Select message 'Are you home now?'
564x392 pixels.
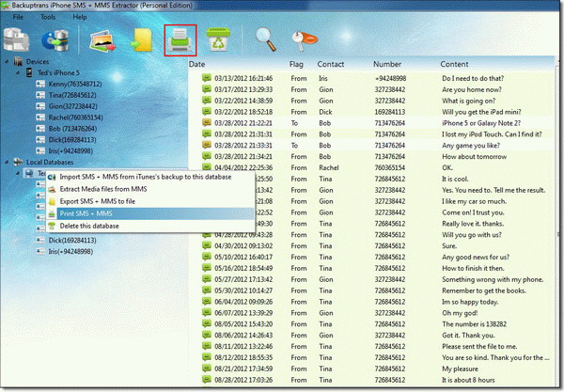(x=472, y=89)
